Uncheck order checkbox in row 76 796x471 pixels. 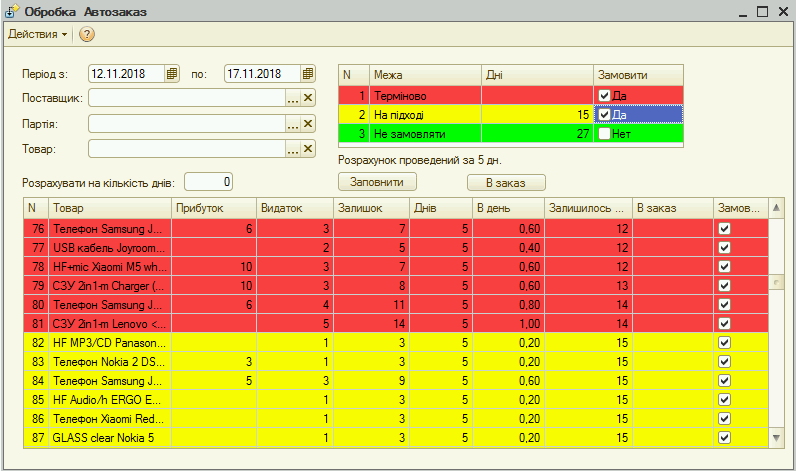[725, 229]
